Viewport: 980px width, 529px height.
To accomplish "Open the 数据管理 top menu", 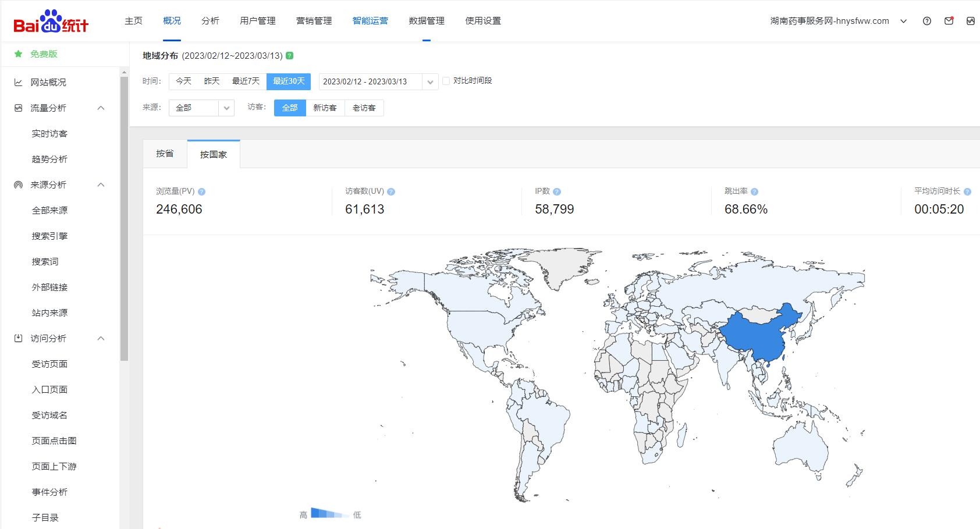I will 427,21.
